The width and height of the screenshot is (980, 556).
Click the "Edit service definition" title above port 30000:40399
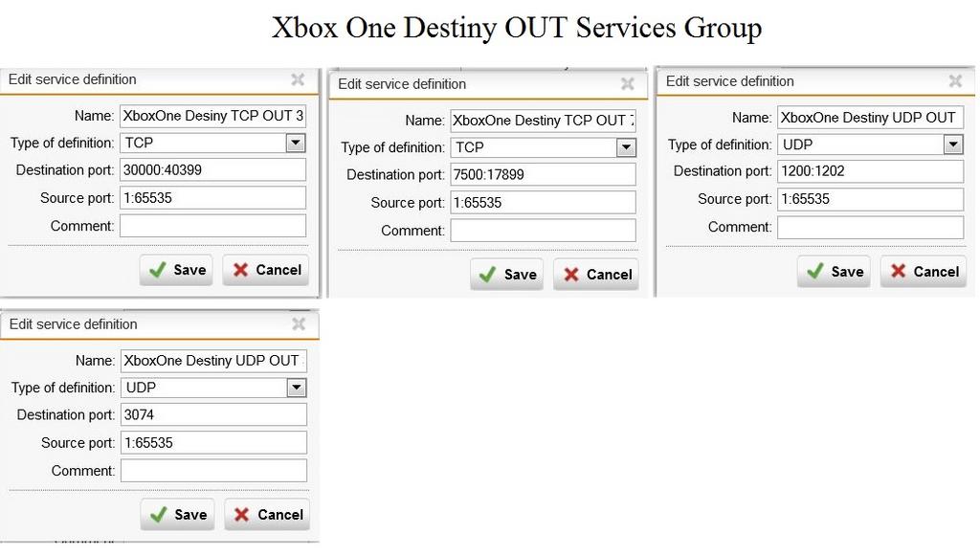(73, 79)
